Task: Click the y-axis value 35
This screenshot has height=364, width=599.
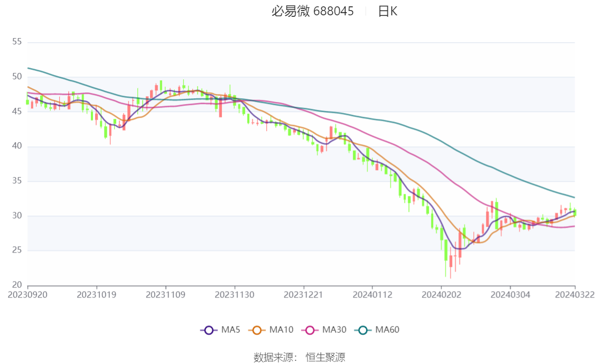Action: click(x=17, y=181)
